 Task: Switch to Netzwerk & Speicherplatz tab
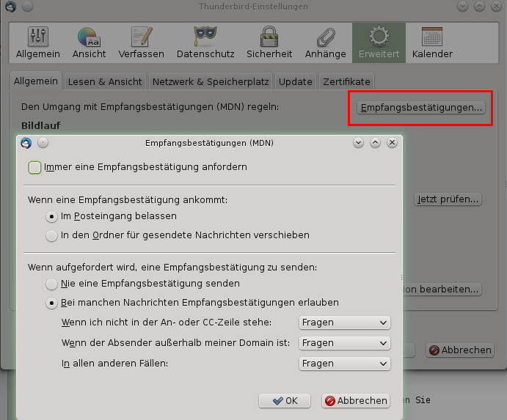pos(211,82)
